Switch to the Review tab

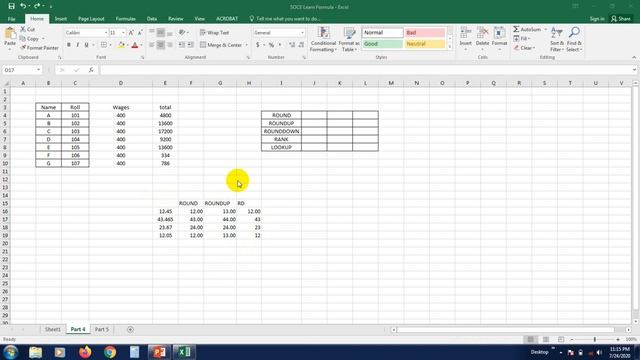(176, 19)
